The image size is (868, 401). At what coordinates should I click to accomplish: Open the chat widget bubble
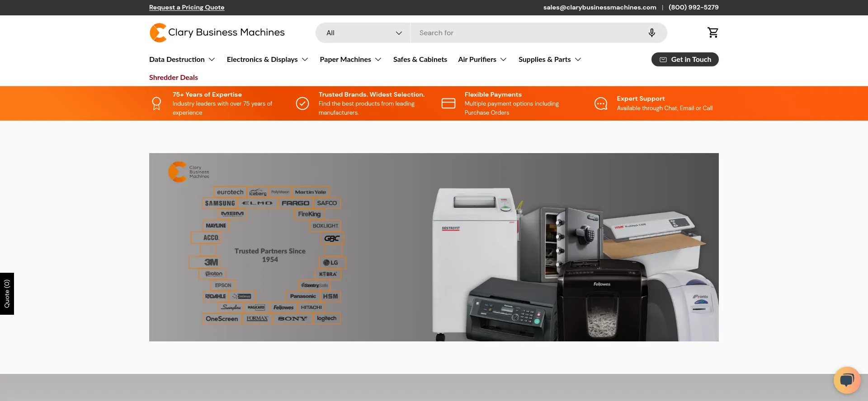pyautogui.click(x=847, y=380)
